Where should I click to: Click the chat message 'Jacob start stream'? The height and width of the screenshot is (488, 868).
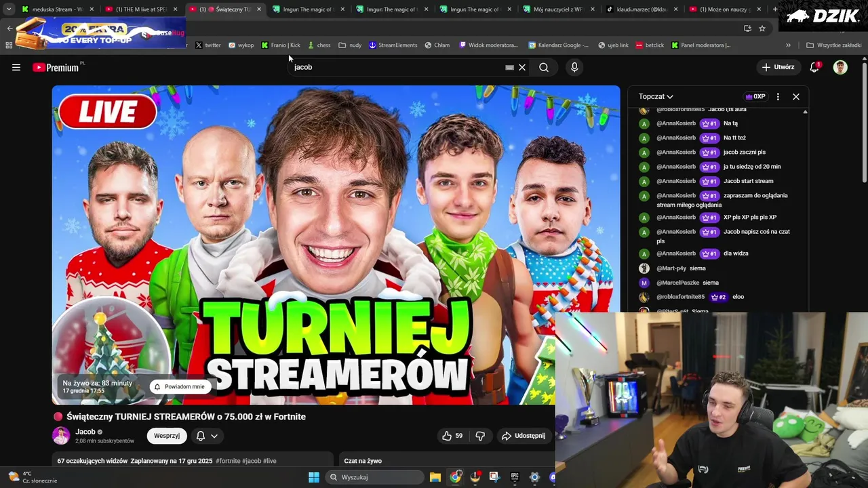point(748,181)
